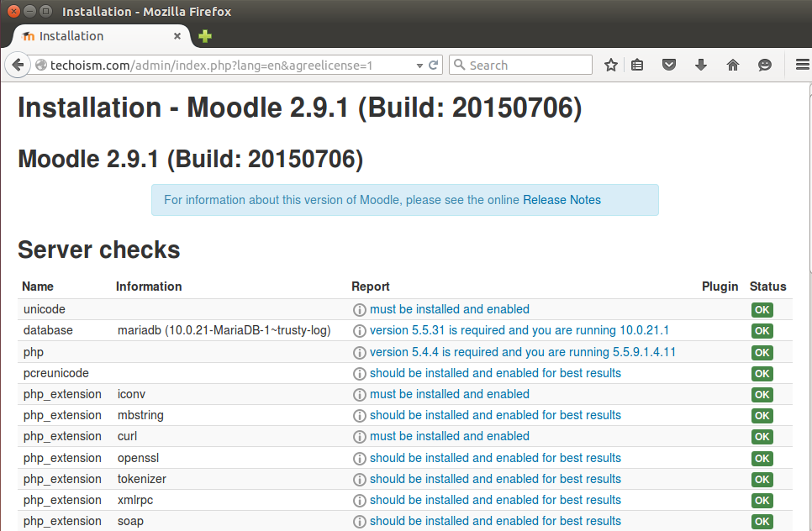This screenshot has width=812, height=531.
Task: Click the OK status badge in the php row
Action: [762, 353]
